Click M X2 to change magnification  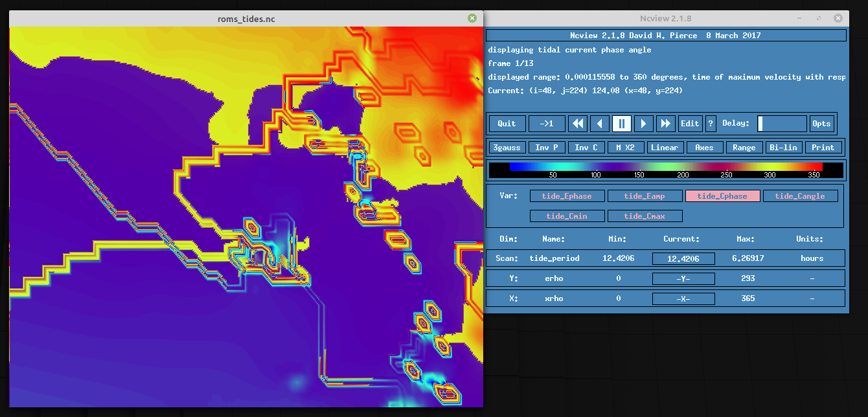pyautogui.click(x=625, y=147)
